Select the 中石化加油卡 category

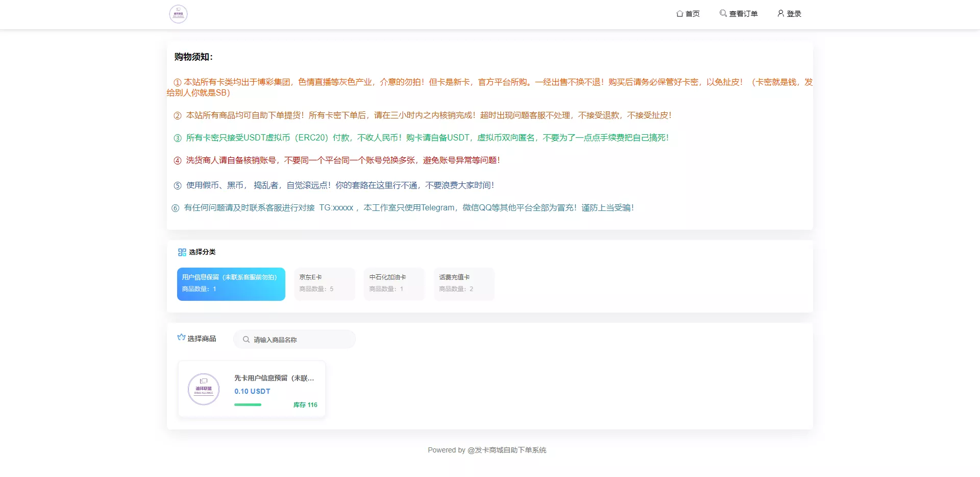pos(394,284)
